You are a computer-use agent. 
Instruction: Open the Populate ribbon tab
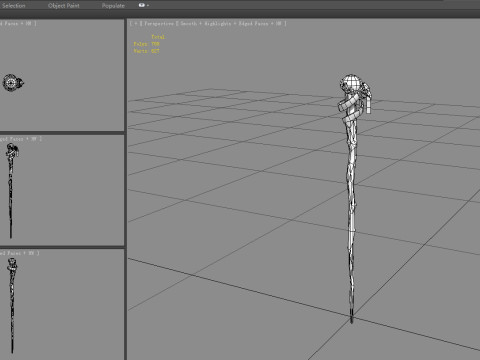point(113,6)
